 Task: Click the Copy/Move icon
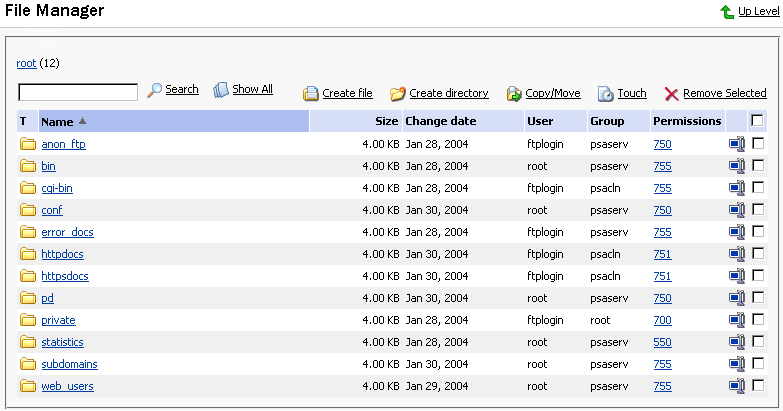click(514, 94)
